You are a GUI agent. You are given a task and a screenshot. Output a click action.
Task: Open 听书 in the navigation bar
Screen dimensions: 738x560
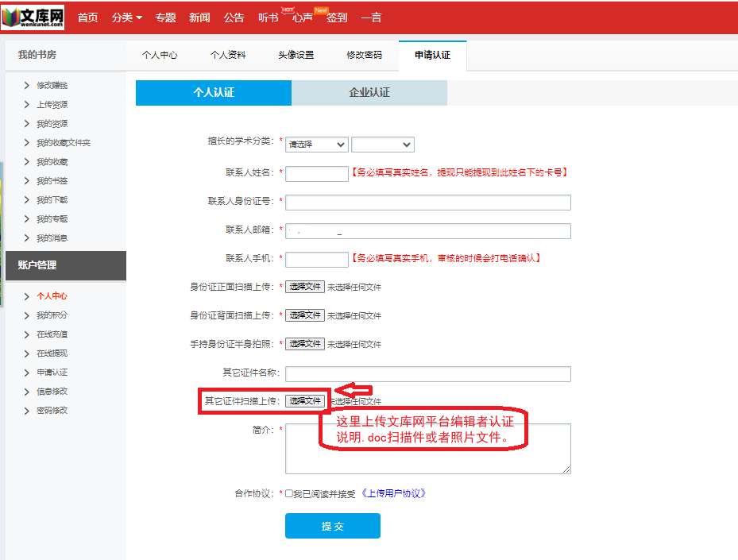pos(269,17)
